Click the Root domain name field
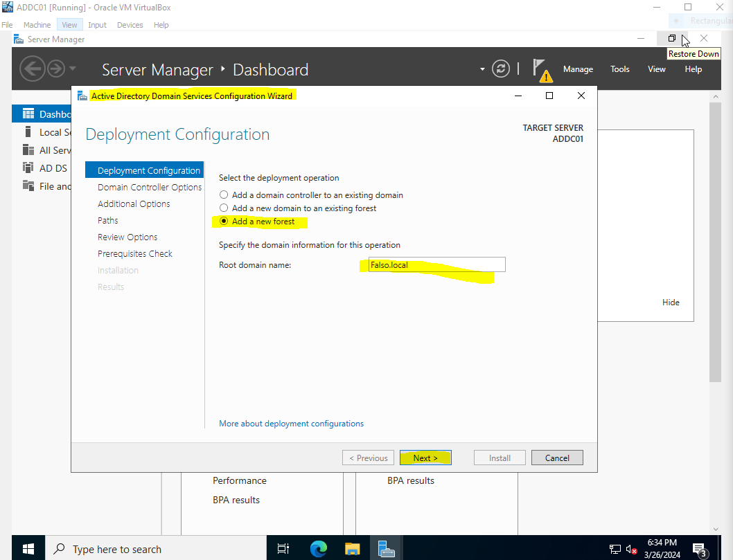 pyautogui.click(x=436, y=265)
